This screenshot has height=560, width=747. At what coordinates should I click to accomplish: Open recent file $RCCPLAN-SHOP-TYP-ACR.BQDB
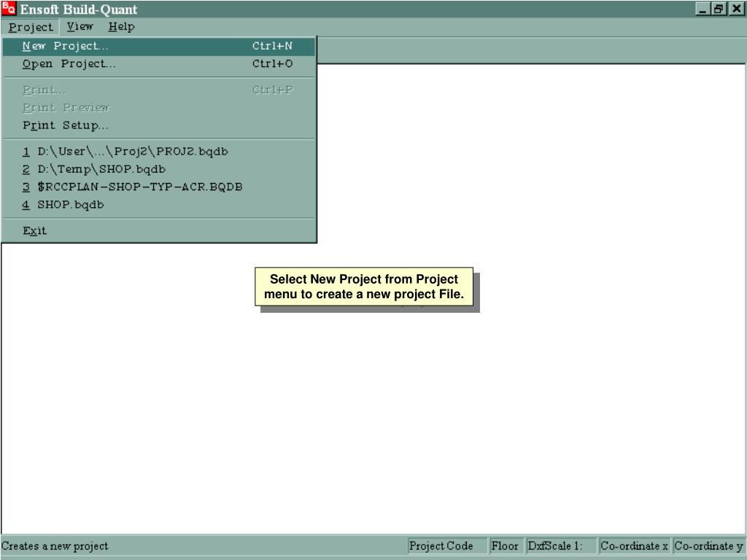pos(158,187)
